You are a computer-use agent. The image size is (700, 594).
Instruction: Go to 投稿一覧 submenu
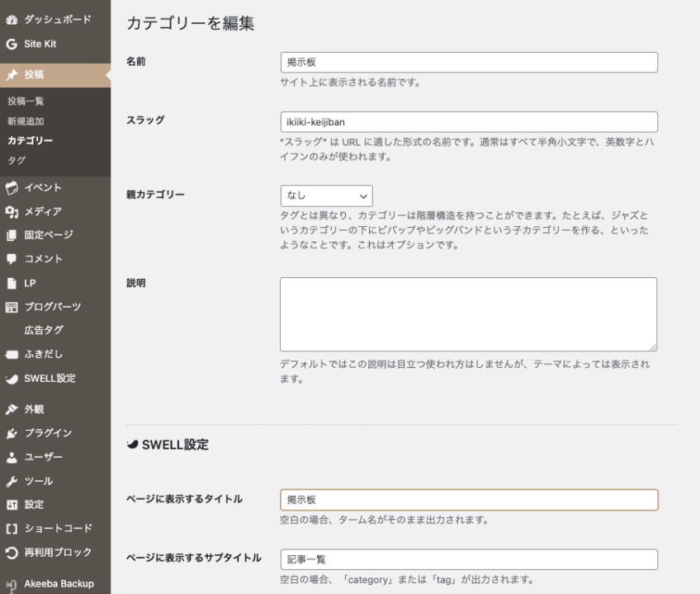pyautogui.click(x=26, y=101)
